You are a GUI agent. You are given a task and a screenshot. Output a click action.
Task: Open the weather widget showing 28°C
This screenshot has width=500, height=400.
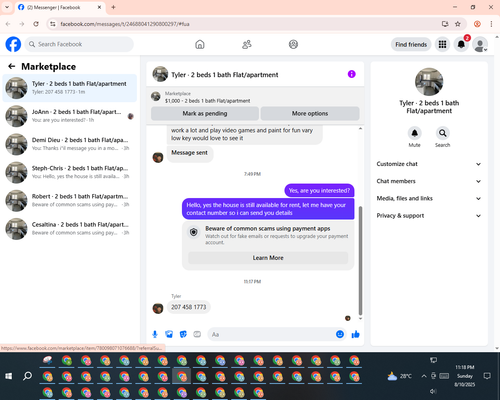tap(400, 376)
